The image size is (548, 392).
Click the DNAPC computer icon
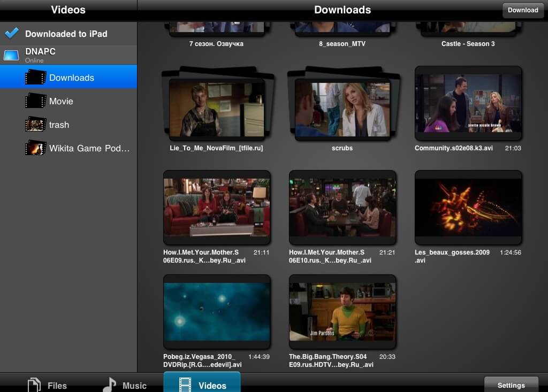tap(11, 55)
